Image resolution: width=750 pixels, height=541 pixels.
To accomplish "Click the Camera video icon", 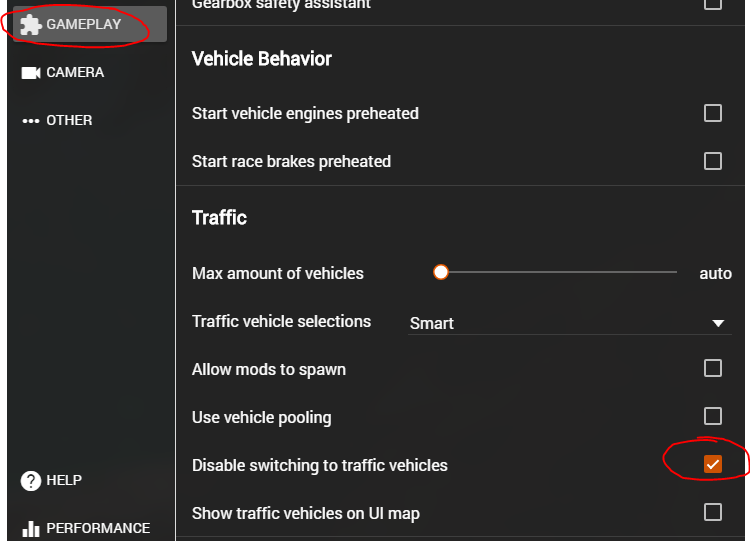I will [31, 73].
